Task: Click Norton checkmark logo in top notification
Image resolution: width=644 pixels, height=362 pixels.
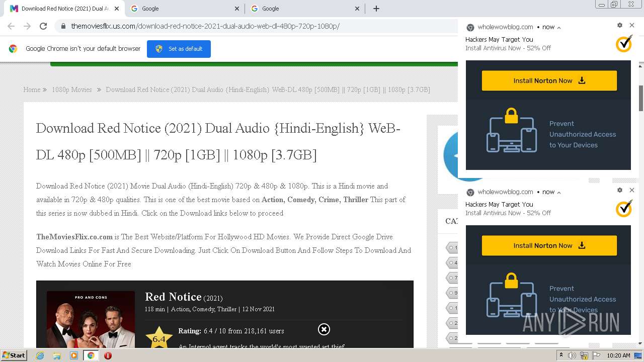Action: coord(624,44)
